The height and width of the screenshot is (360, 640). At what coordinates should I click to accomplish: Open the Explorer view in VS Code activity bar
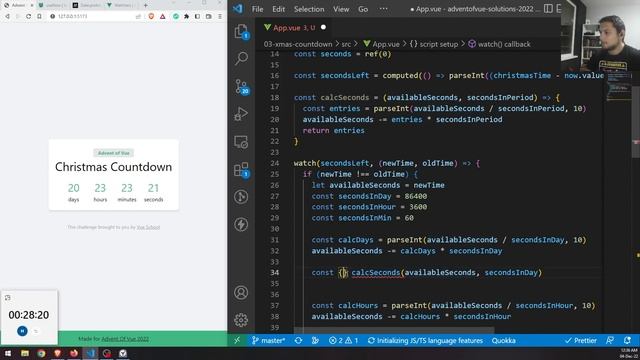click(x=241, y=31)
